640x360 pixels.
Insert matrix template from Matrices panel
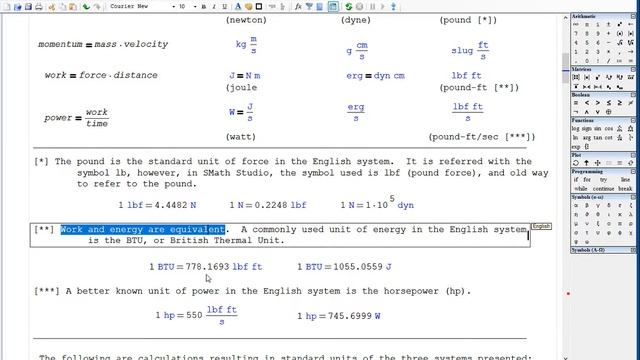coord(576,77)
